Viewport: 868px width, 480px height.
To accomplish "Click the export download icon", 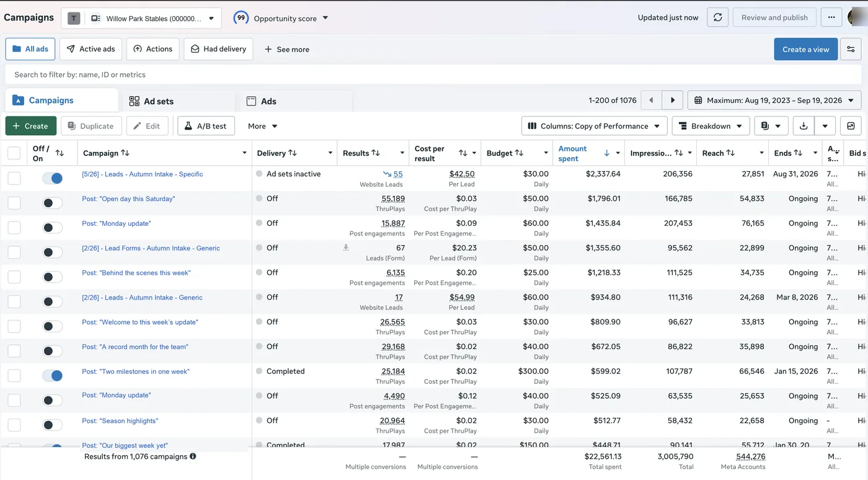I will coord(804,126).
